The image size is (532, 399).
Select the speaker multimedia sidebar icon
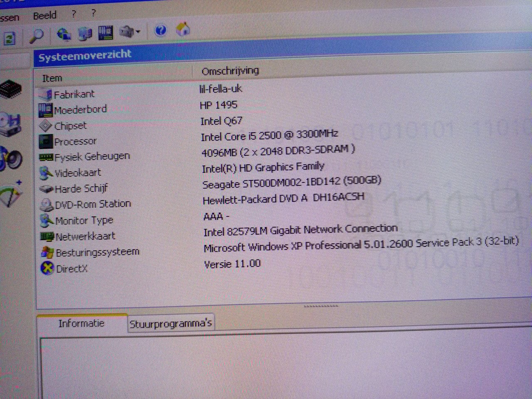[11, 158]
